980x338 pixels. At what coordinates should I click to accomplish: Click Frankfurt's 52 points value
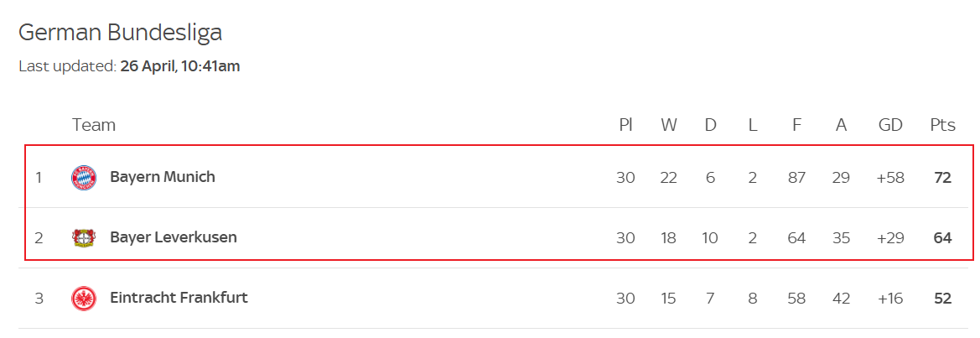tap(942, 299)
